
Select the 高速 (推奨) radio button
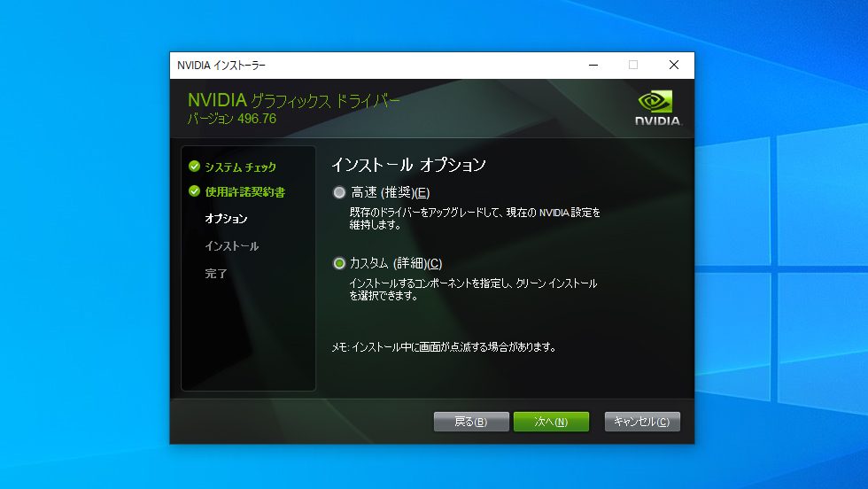(338, 193)
